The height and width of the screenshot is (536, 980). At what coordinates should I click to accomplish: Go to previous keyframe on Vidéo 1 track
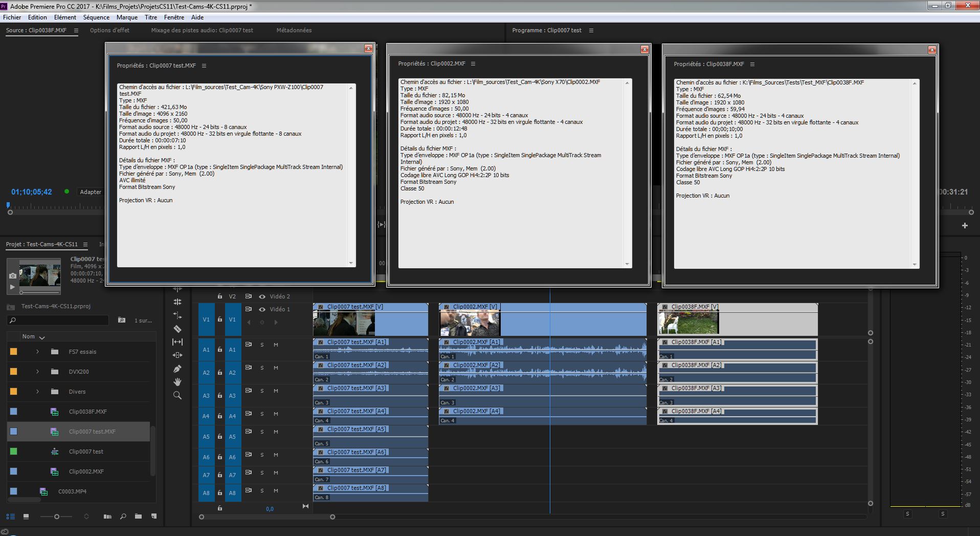point(249,322)
